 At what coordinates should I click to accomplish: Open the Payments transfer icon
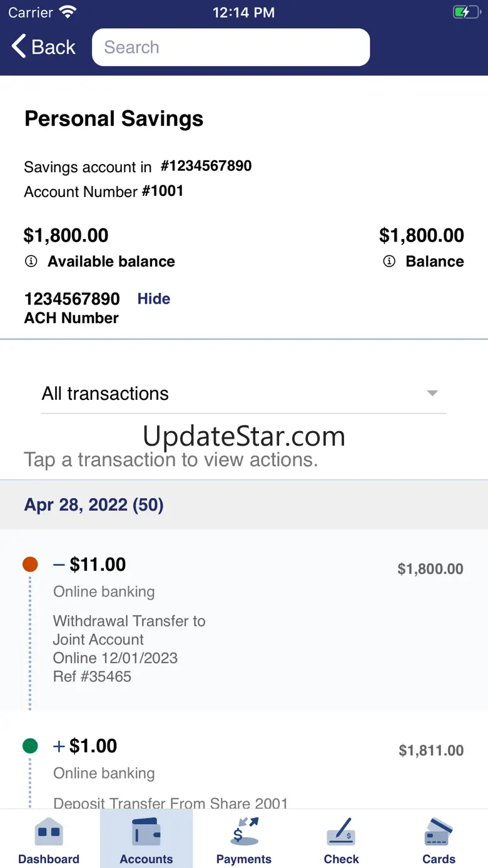[244, 832]
